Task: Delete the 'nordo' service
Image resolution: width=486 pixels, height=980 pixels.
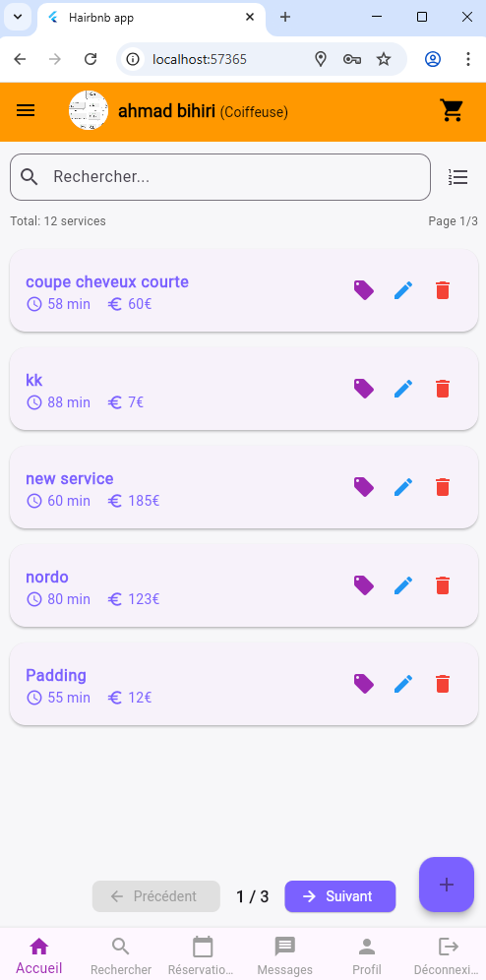Action: pyautogui.click(x=443, y=585)
